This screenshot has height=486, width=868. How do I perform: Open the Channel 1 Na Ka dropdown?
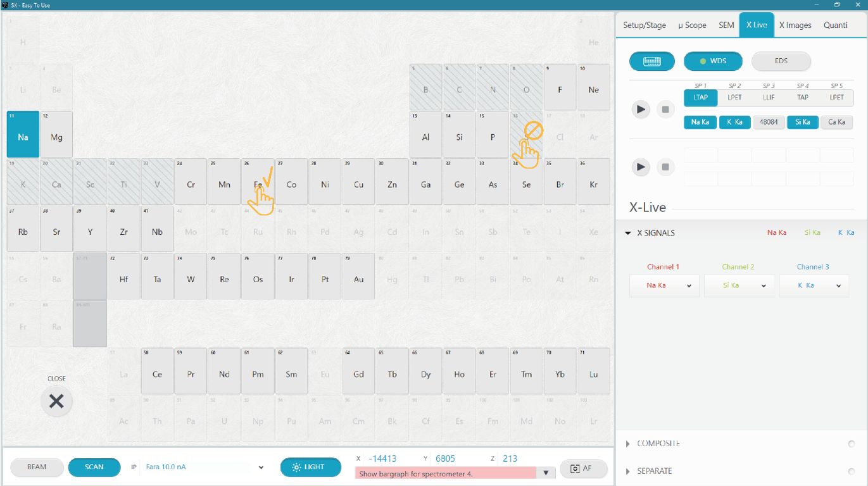pos(664,285)
